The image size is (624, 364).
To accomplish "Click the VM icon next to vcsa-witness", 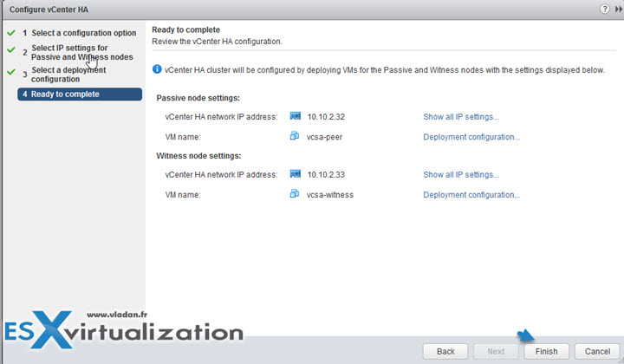I will pyautogui.click(x=295, y=194).
